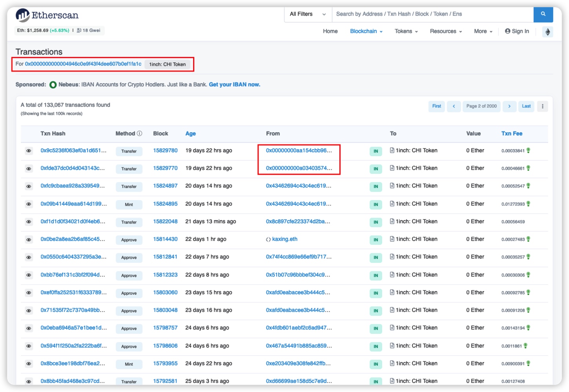Toggle eye preview for 0x0be2a8ea2b6af85c45 transaction
The image size is (569, 392).
pos(29,239)
